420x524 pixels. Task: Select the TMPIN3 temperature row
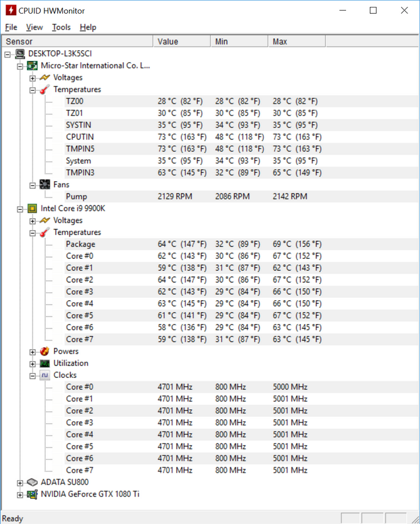pyautogui.click(x=241, y=173)
